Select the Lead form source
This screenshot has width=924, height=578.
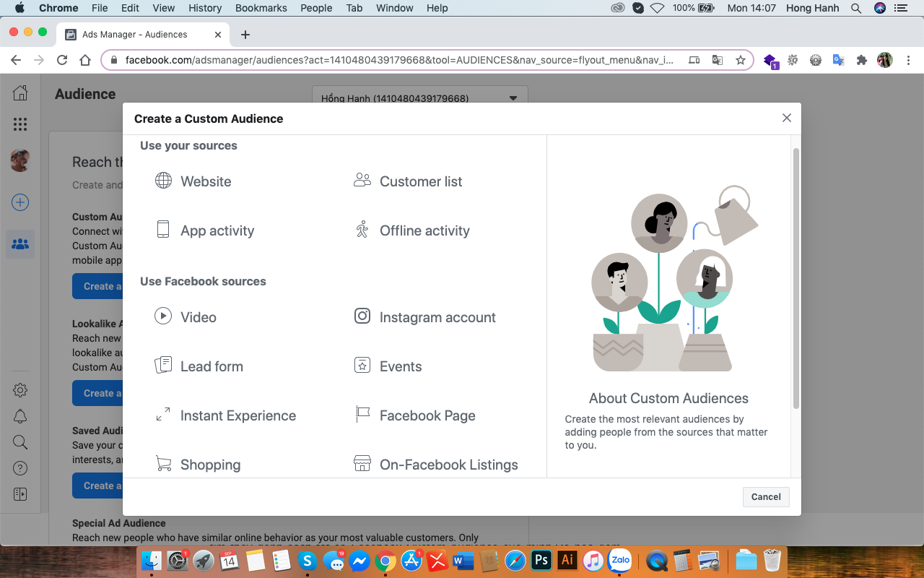199,366
